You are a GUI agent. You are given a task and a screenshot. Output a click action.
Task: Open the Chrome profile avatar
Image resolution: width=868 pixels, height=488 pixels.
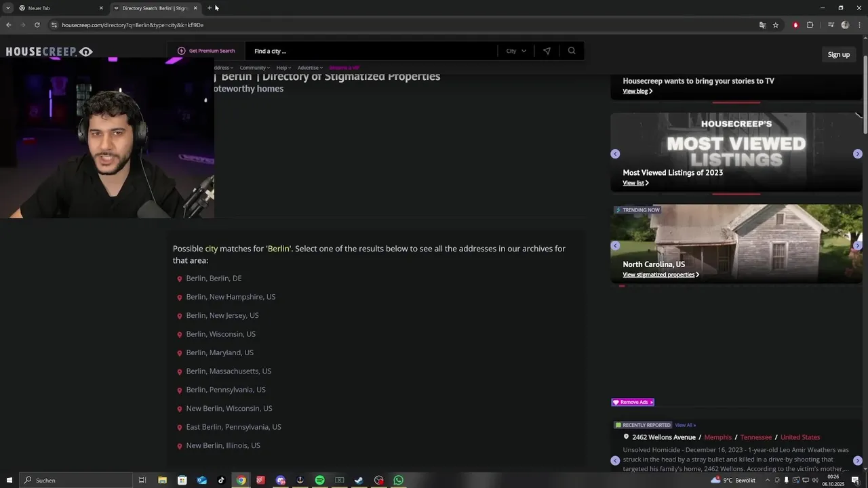click(x=845, y=25)
